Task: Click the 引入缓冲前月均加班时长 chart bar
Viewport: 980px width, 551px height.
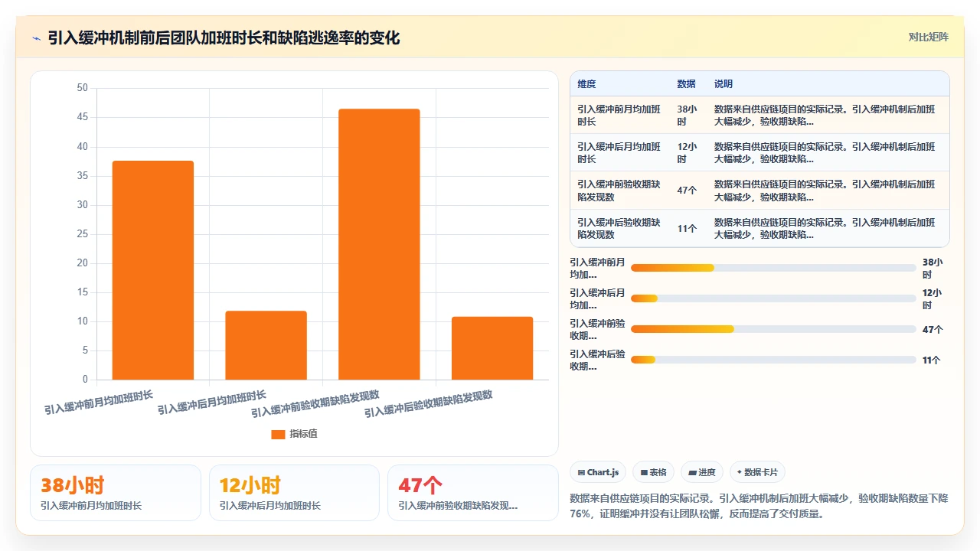Action: click(x=152, y=270)
